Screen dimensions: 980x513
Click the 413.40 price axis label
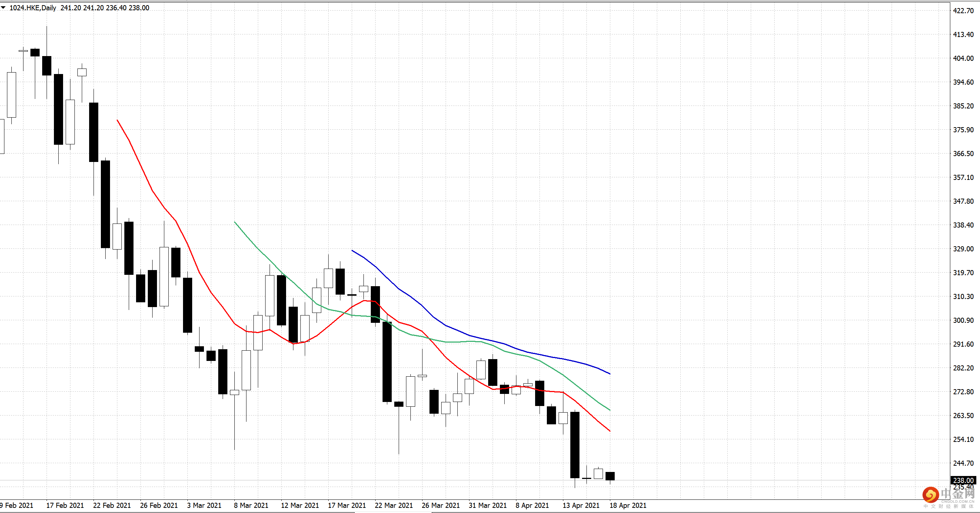(x=963, y=34)
